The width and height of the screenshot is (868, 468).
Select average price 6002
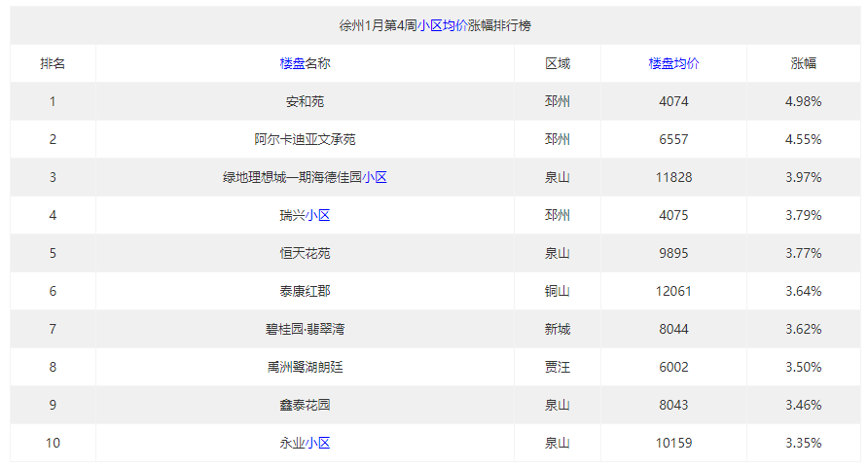673,368
